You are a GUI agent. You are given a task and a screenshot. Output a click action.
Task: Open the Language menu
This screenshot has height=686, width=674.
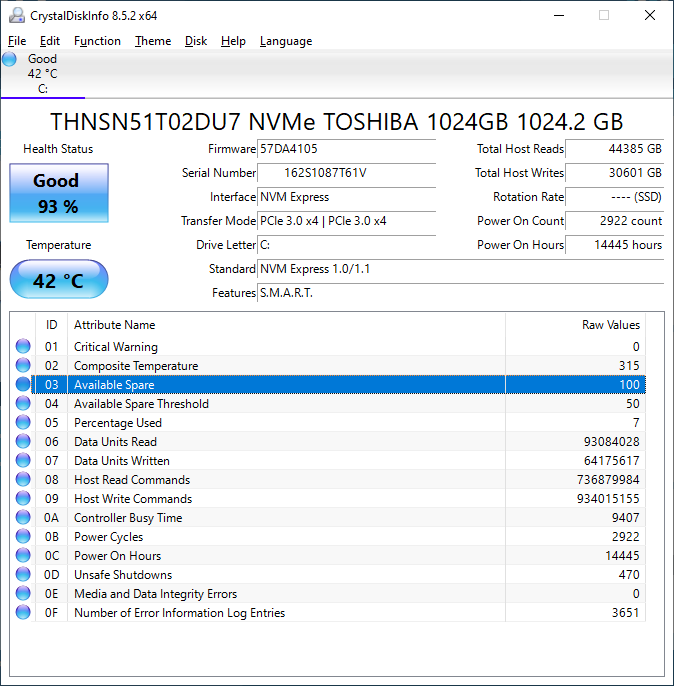tap(285, 41)
